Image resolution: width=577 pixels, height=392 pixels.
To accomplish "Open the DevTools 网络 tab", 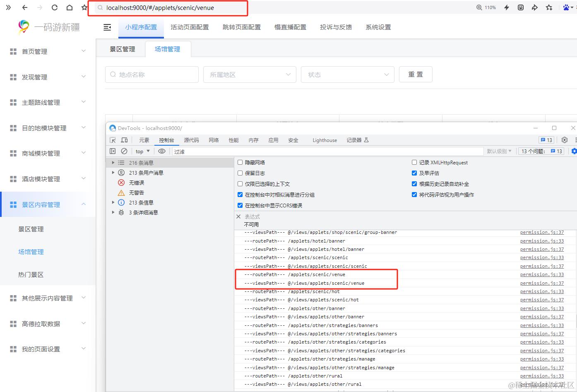I will click(214, 140).
